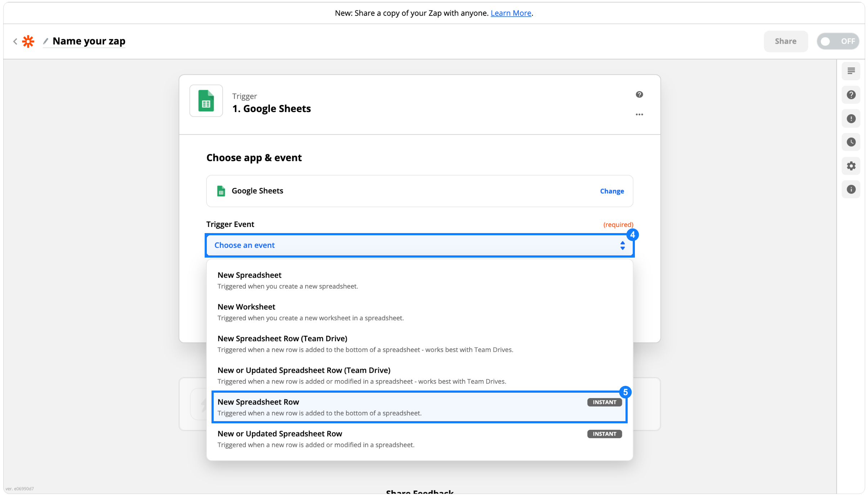Toggle the zap ON/OFF switch
This screenshot has width=868, height=495.
838,41
